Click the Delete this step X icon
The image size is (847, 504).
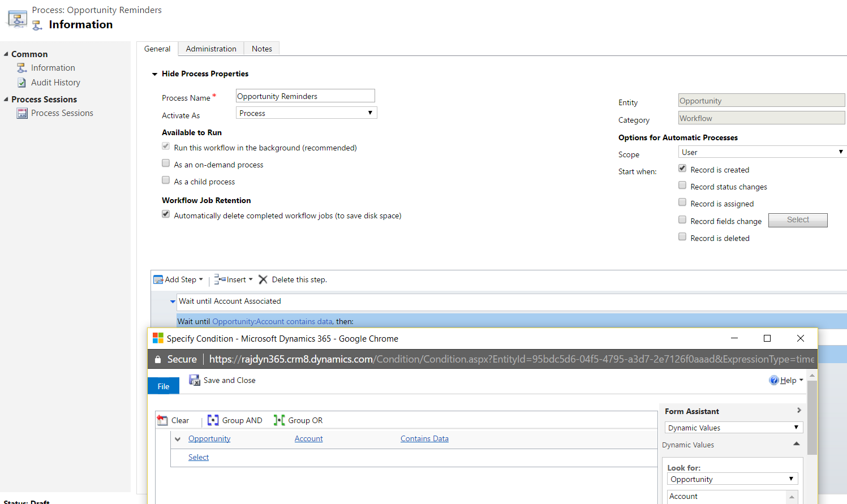263,280
